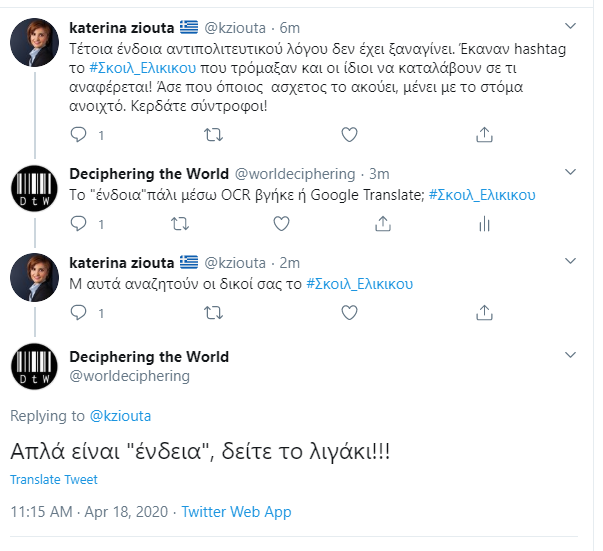Reply to katerina ziouta's first tweet
Screen dimensions: 603x551
point(81,134)
